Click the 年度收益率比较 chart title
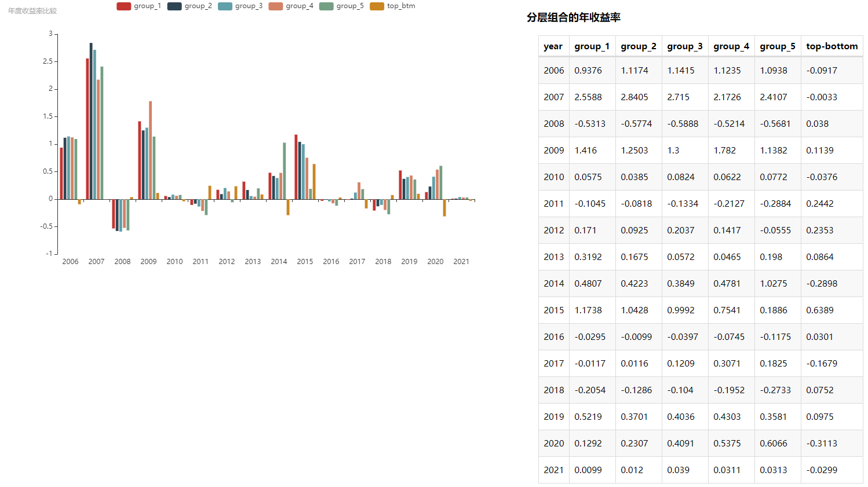This screenshot has height=487, width=868. (x=32, y=11)
